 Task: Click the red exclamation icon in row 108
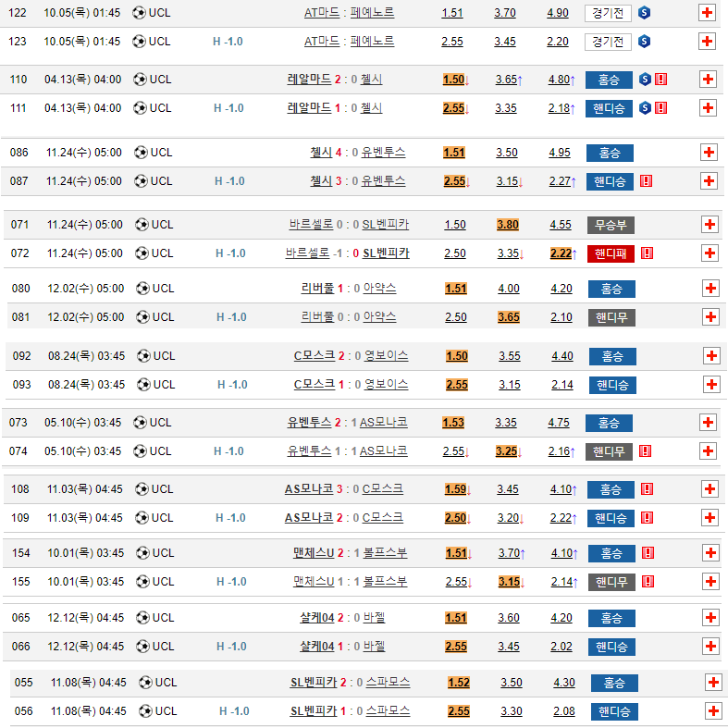pos(648,489)
